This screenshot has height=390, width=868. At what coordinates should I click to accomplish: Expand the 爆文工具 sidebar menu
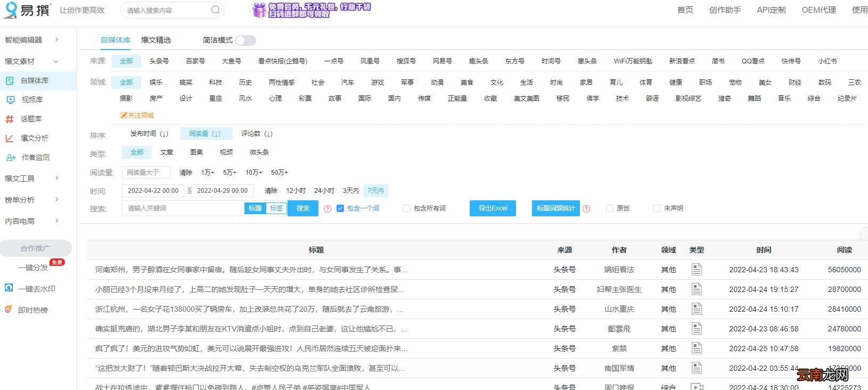pos(32,178)
